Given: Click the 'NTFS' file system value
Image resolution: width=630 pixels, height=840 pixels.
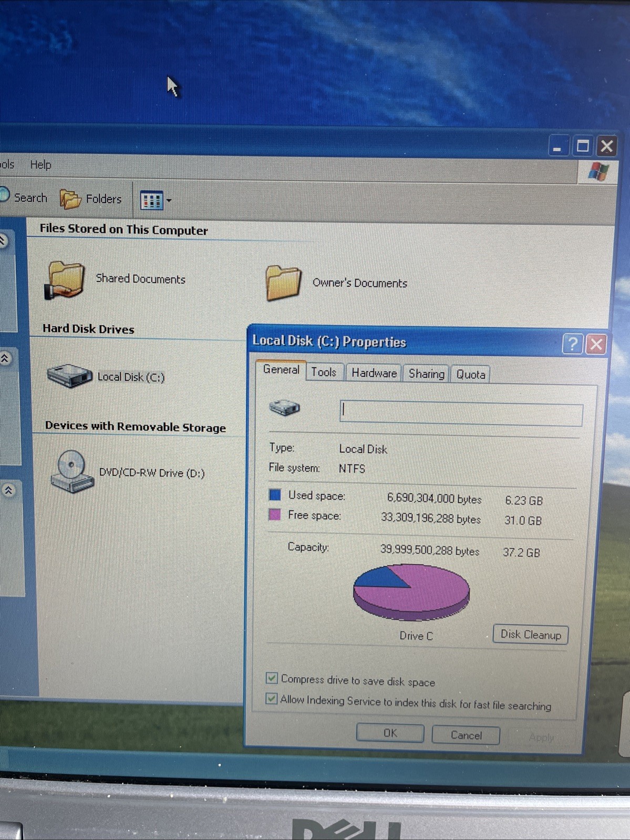Looking at the screenshot, I should click(x=352, y=468).
